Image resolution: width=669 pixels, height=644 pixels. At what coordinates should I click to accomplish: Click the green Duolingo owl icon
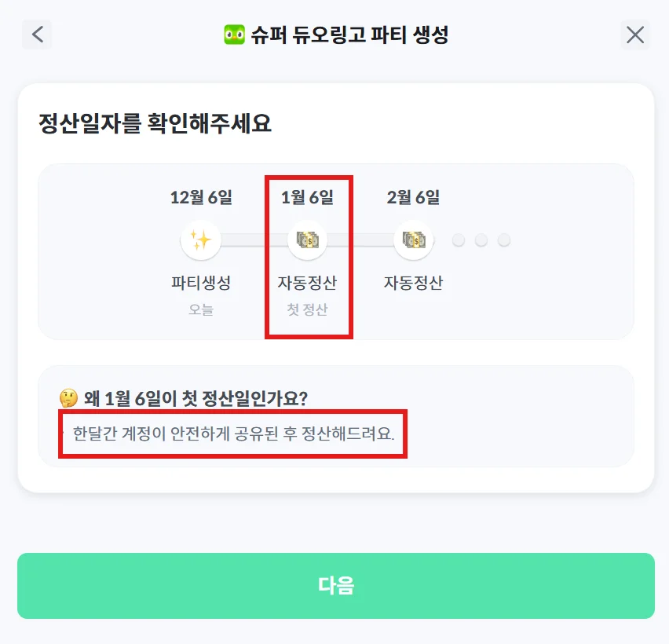pyautogui.click(x=233, y=35)
